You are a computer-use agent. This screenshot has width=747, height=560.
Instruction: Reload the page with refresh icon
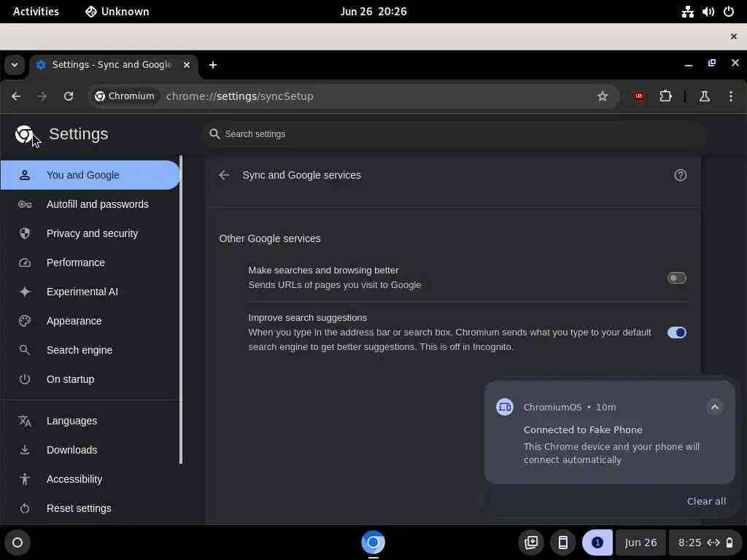[69, 96]
